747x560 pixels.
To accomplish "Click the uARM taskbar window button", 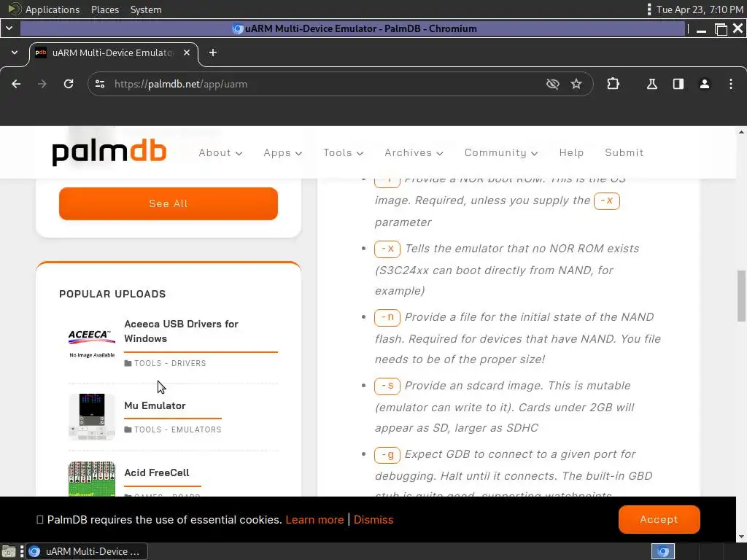I will [x=86, y=551].
